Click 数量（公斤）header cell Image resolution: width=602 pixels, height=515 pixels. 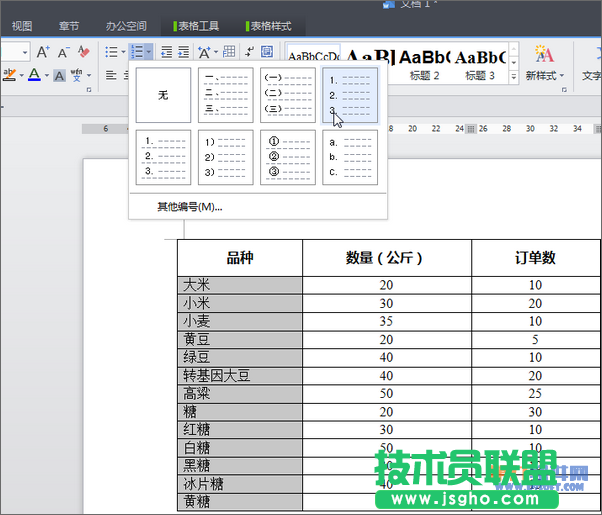(x=387, y=258)
